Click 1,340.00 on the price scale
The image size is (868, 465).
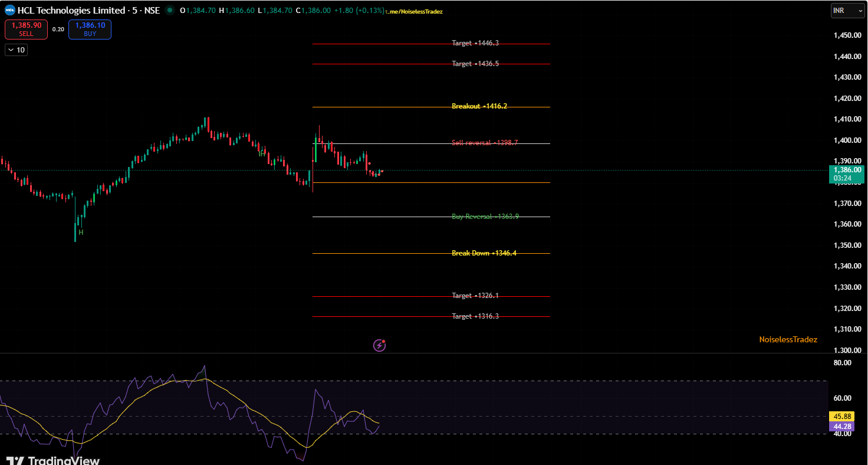tap(847, 266)
